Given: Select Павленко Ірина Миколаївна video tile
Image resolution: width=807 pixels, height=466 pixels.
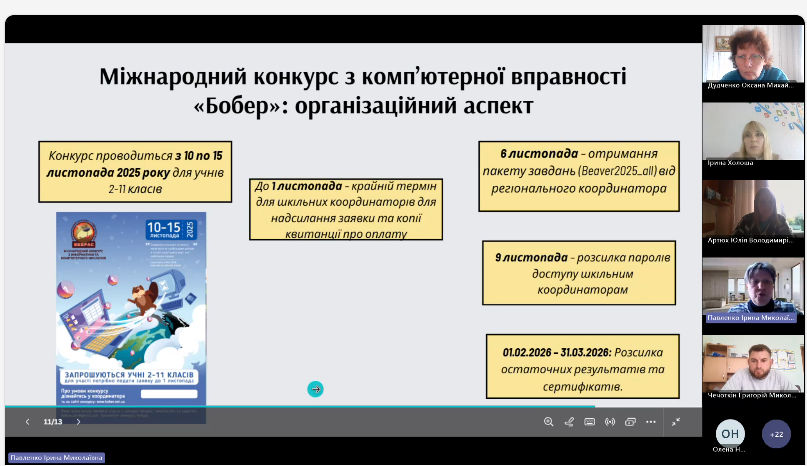Looking at the screenshot, I should pos(753,290).
